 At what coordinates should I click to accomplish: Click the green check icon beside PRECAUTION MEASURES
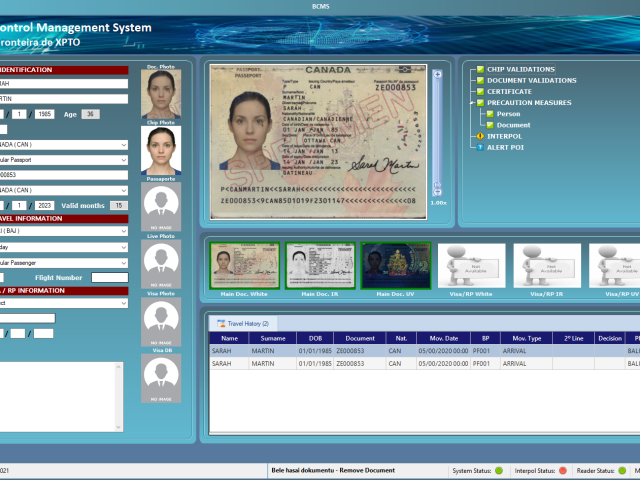pos(480,102)
